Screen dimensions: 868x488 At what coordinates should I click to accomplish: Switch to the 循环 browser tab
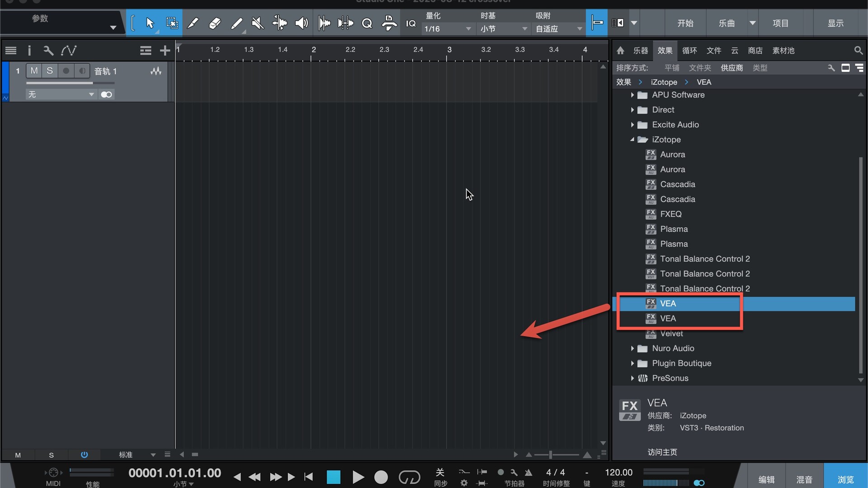click(689, 51)
